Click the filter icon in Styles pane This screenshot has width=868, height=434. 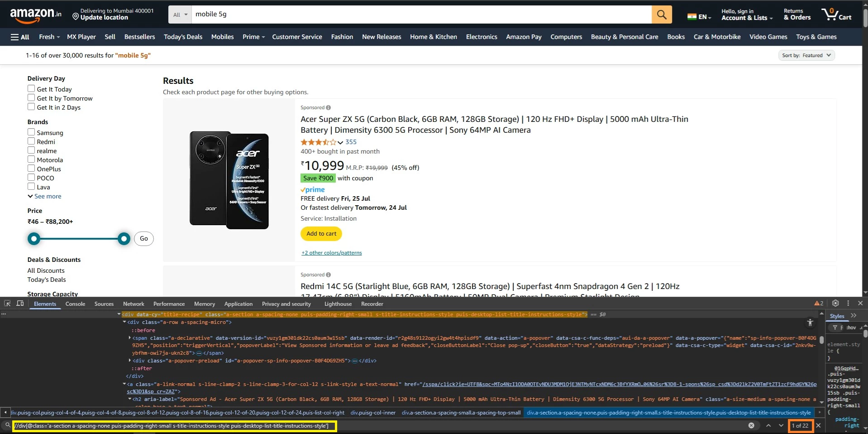[835, 328]
